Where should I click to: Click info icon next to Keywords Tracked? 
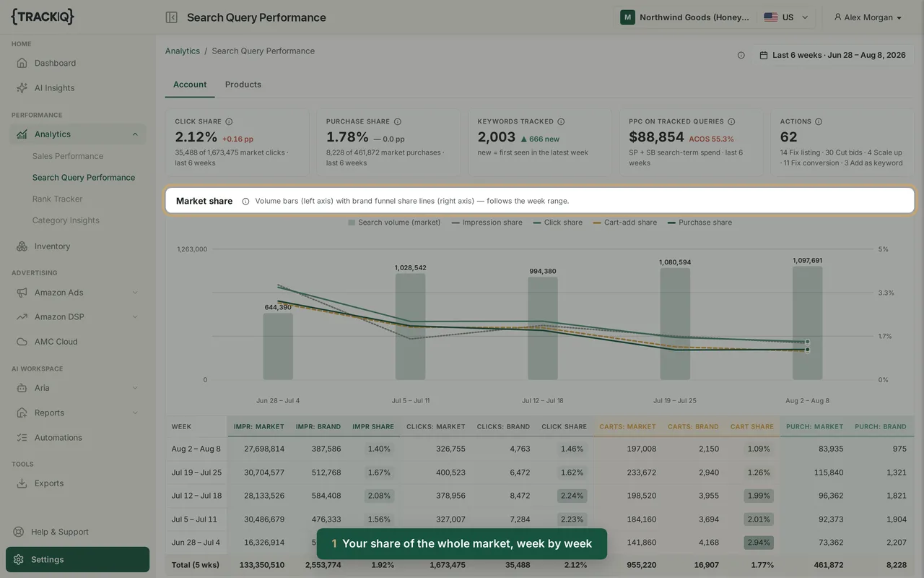[x=561, y=121]
